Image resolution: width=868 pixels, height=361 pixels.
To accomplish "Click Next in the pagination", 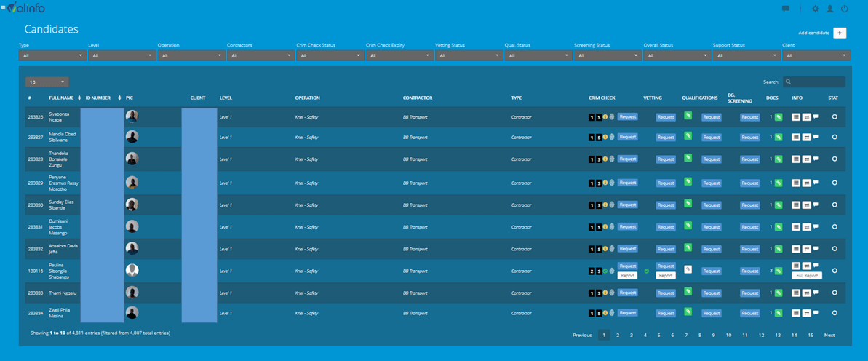I will pyautogui.click(x=829, y=336).
